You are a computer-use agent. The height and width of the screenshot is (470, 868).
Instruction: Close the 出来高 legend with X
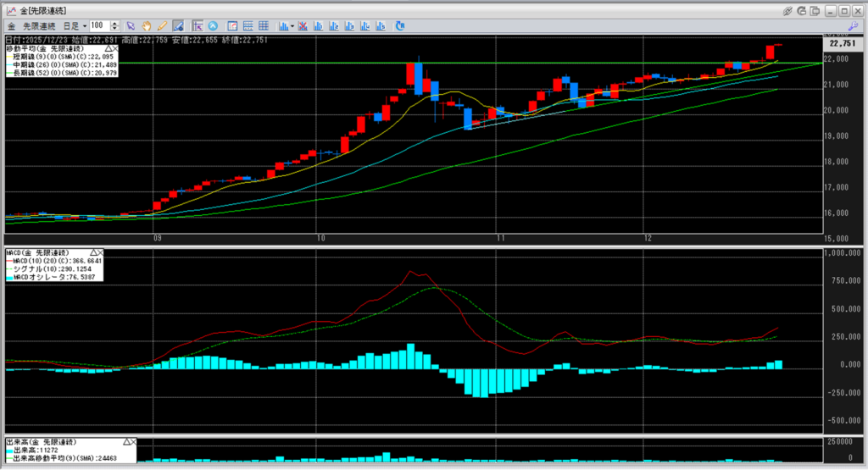[x=134, y=442]
